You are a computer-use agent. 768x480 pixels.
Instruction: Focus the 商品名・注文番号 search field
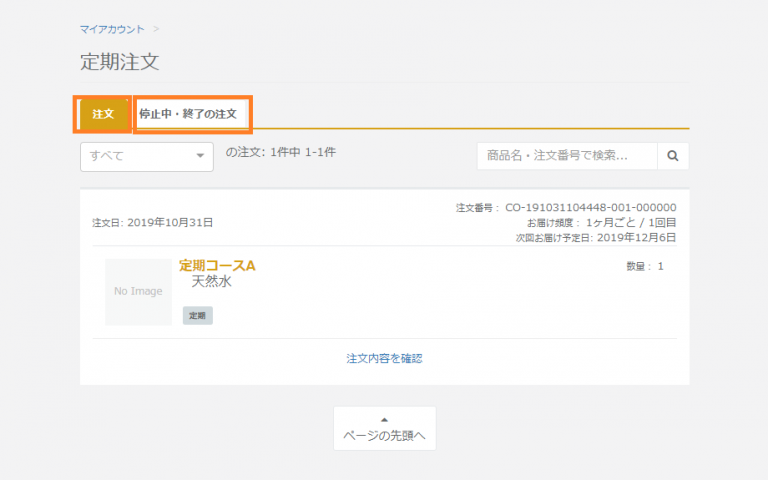[x=567, y=156]
